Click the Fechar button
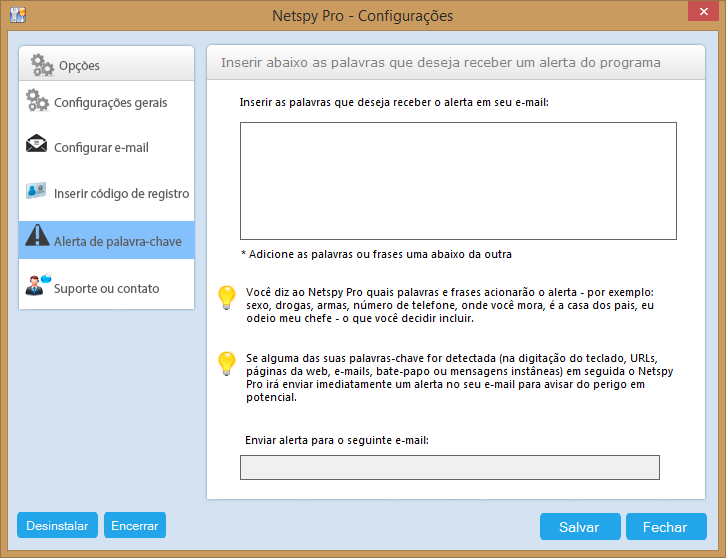Viewport: 726px width, 558px height. coord(666,527)
